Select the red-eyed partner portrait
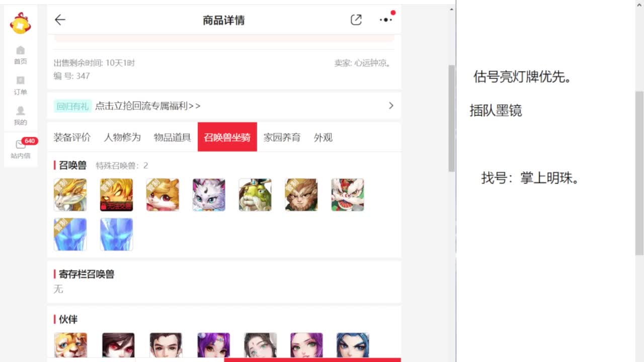Viewport: 644px width, 362px height. coord(118,345)
